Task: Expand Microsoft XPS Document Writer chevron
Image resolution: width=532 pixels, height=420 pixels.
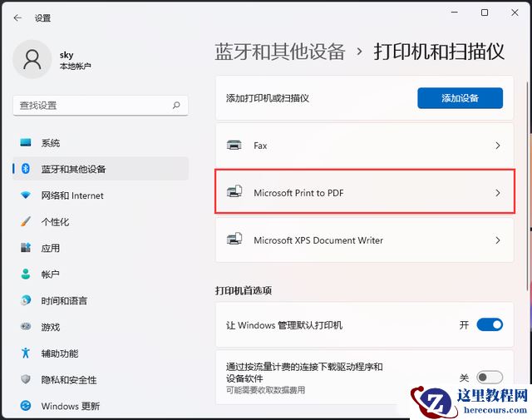Action: 497,240
